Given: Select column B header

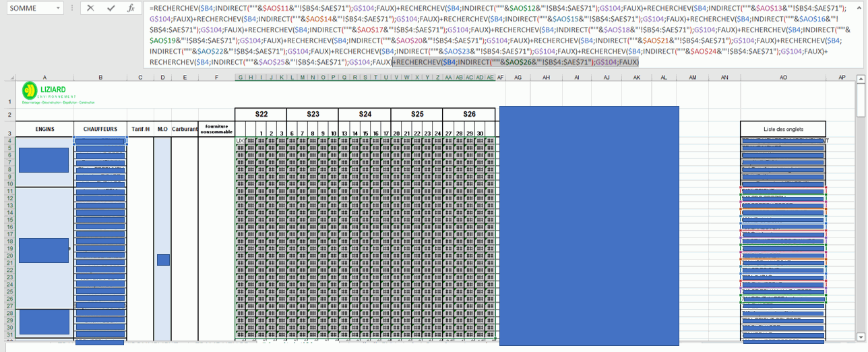Looking at the screenshot, I should pos(100,78).
